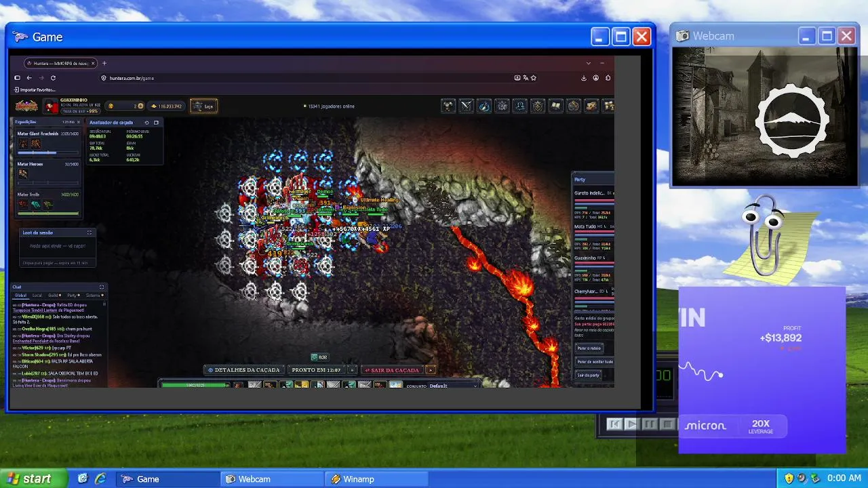Open the crossed swords menu icon

(x=466, y=106)
